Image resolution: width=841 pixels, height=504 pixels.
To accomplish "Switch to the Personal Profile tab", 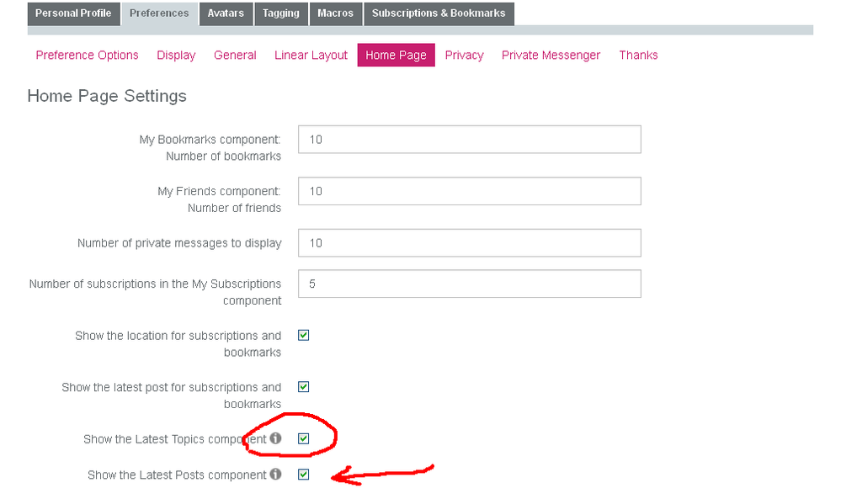I will pos(73,13).
